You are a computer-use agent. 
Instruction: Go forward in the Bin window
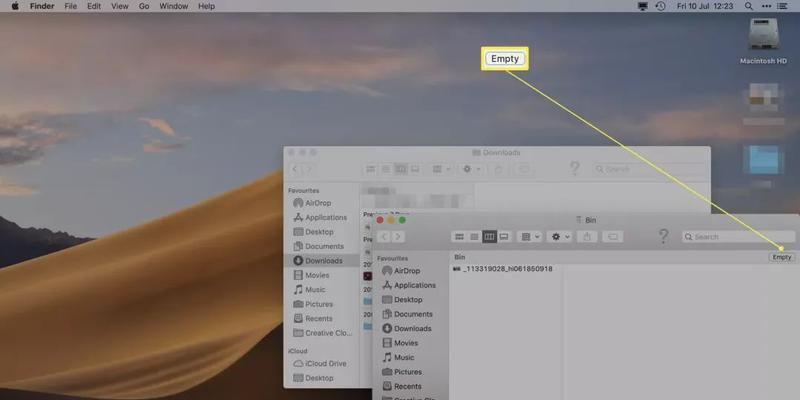pyautogui.click(x=397, y=237)
